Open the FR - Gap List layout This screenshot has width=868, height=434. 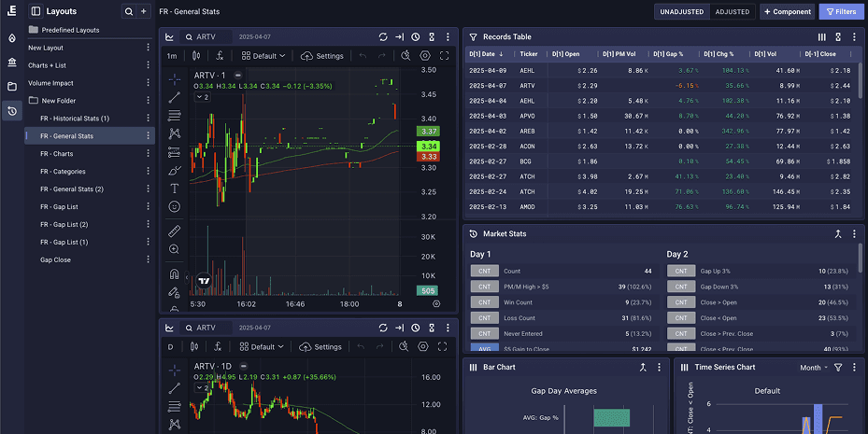[x=59, y=207]
